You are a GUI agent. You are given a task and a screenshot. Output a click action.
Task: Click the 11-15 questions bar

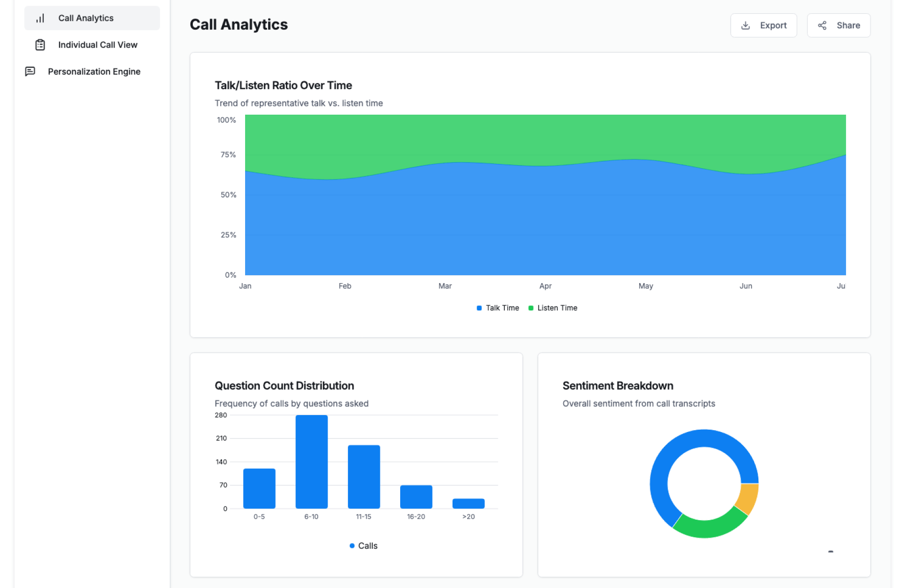click(363, 477)
